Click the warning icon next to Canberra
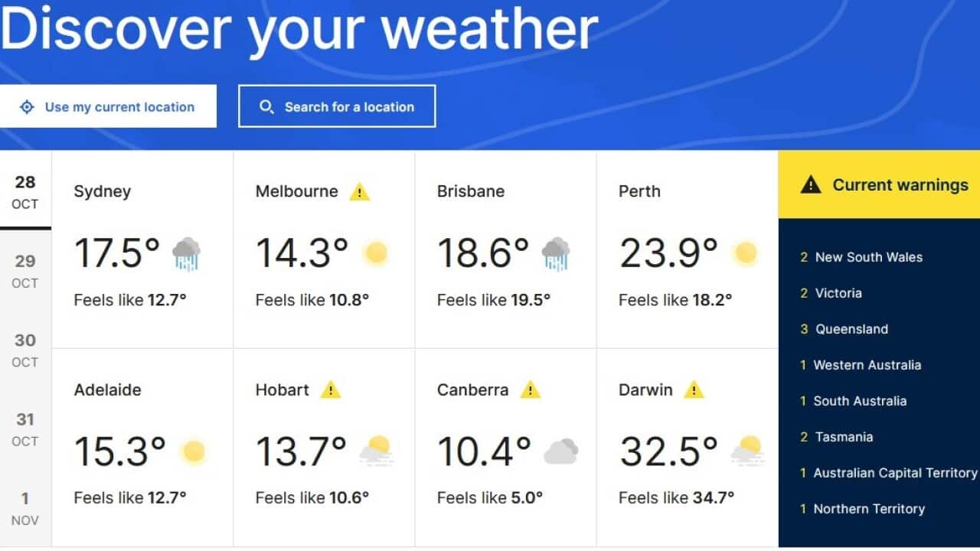 (529, 390)
